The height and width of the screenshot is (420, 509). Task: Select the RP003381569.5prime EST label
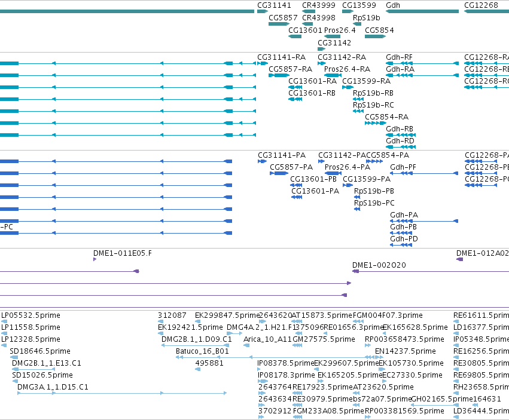tap(404, 411)
